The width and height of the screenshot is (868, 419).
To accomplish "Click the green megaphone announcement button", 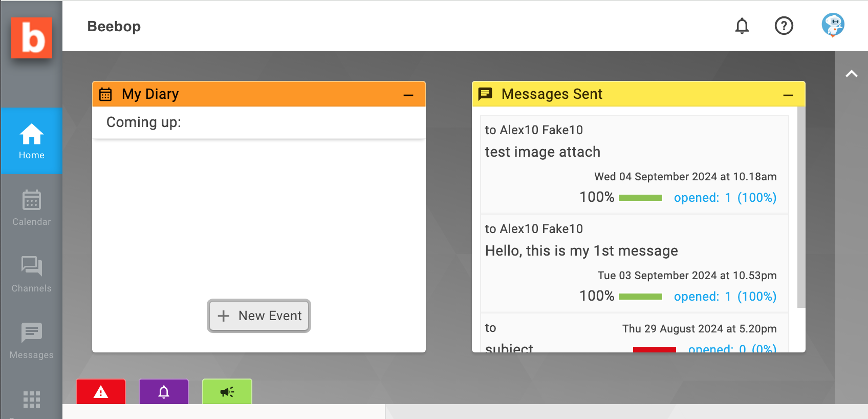I will [x=227, y=392].
